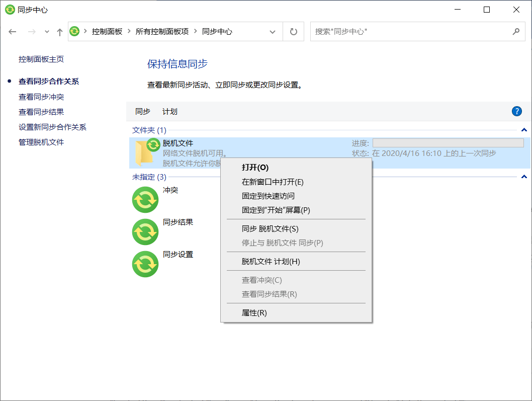The image size is (532, 401).
Task: Select 同步中心 breadcrumb in address bar
Action: click(x=217, y=32)
